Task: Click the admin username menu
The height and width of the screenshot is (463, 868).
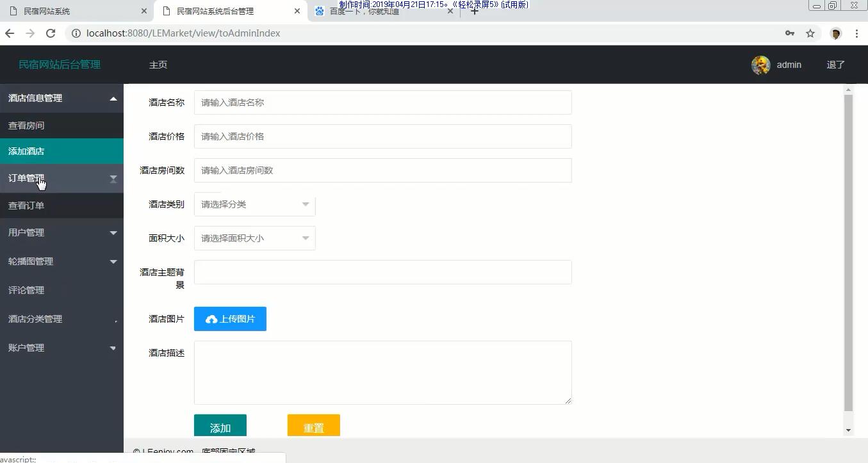Action: click(x=789, y=65)
